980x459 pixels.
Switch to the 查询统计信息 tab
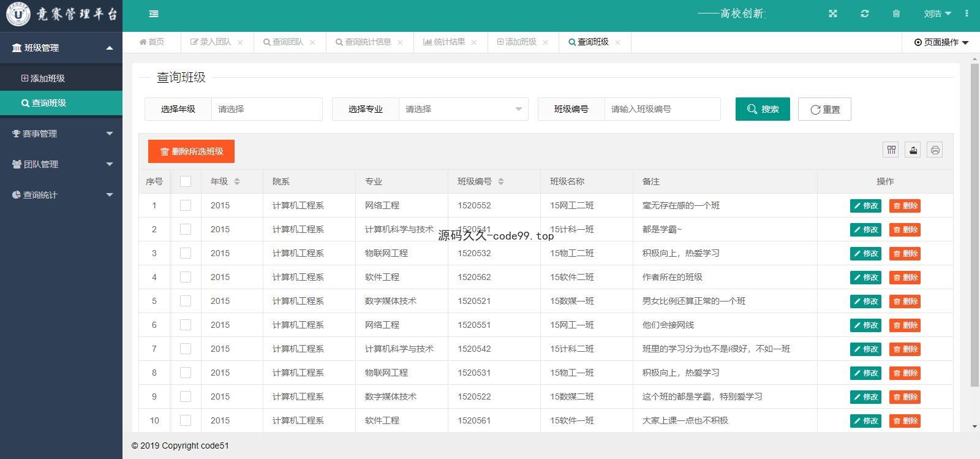coord(363,42)
